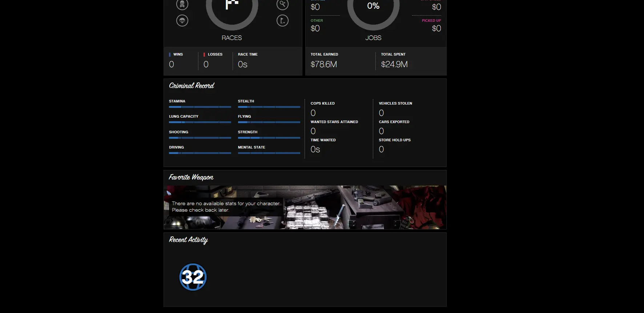This screenshot has height=313, width=644.
Task: Click the Stealth stat bar
Action: click(x=269, y=107)
